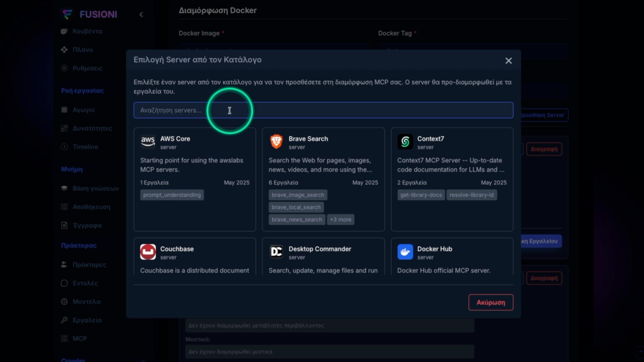
Task: Select the AWS Core server title
Action: [175, 138]
